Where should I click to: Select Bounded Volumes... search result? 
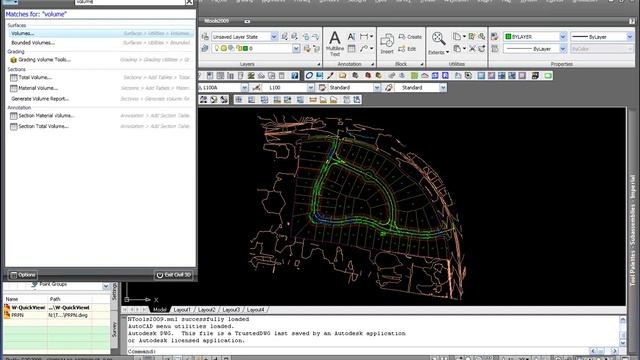[100, 42]
